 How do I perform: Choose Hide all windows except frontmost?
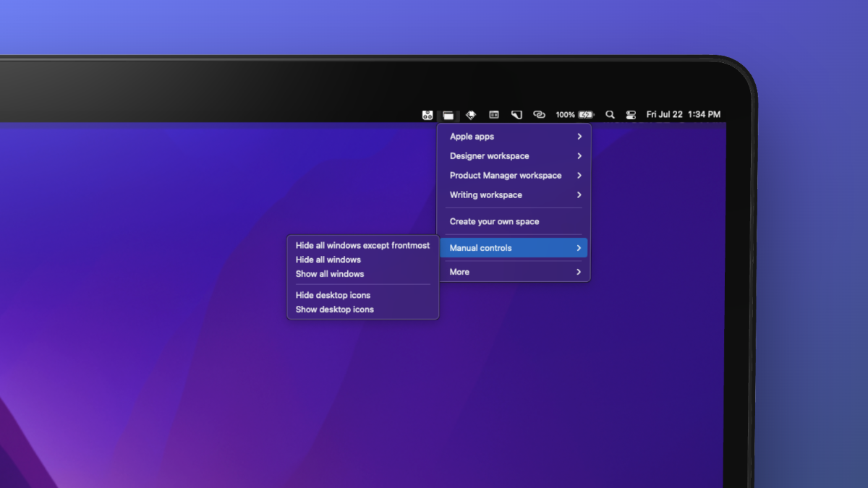(363, 246)
